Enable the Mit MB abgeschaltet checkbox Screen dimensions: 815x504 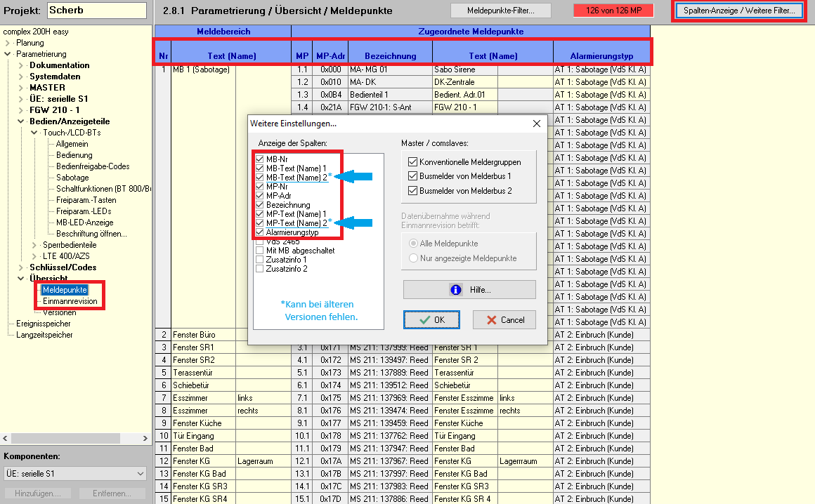[x=260, y=251]
